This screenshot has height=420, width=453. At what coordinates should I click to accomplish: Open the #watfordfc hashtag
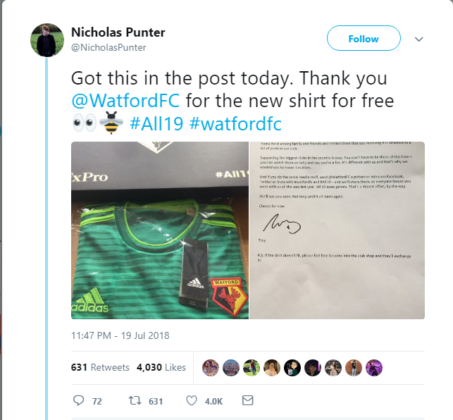(235, 123)
